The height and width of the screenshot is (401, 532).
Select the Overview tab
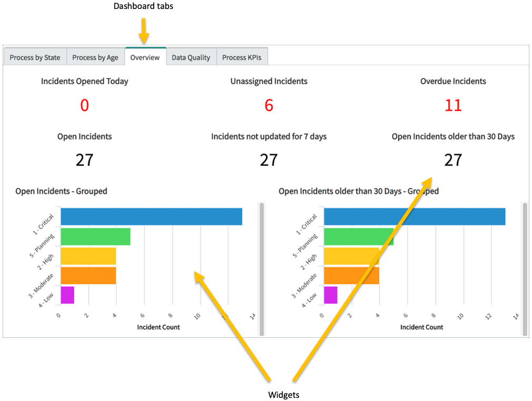tap(145, 57)
